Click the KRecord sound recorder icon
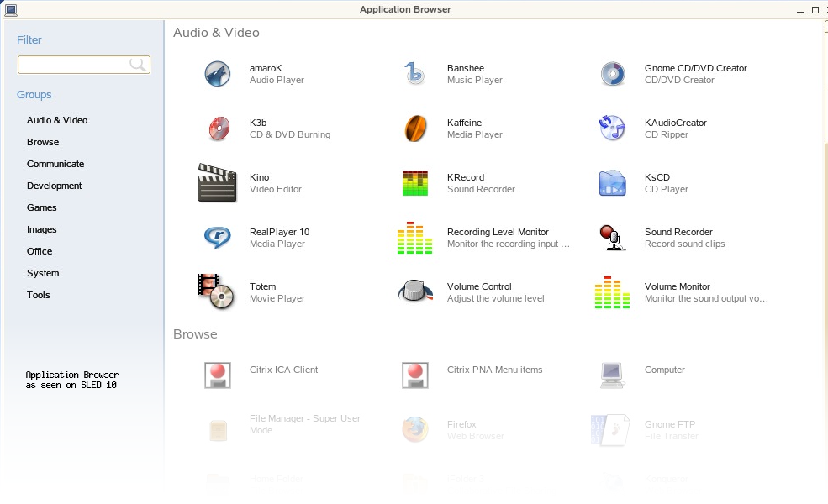Screen dimensions: 828x504 click(x=415, y=183)
